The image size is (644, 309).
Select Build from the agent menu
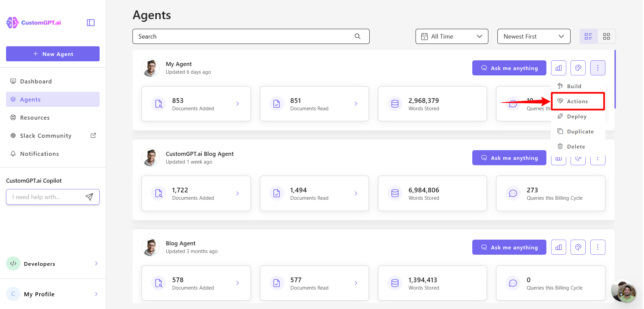tap(578, 86)
